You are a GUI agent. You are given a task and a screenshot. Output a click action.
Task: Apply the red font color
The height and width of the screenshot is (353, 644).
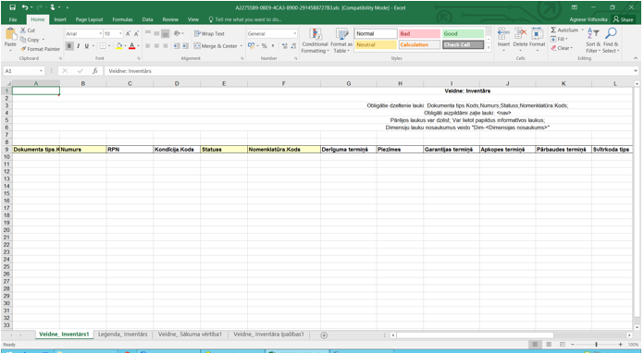tap(131, 46)
